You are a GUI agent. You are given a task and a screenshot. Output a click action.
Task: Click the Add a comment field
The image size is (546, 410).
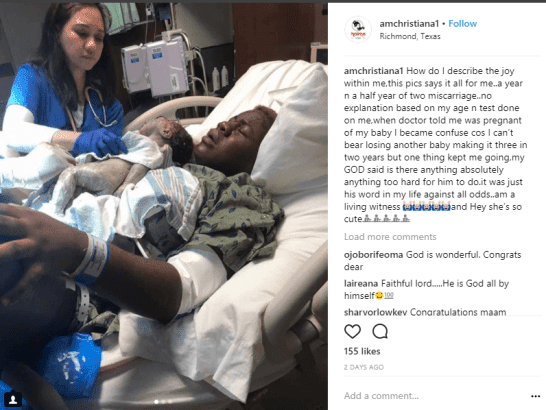(435, 396)
